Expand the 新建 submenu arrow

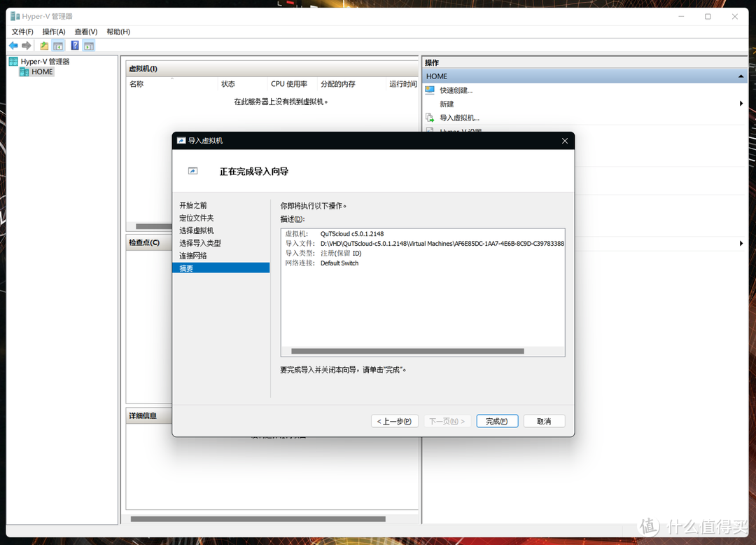point(741,104)
